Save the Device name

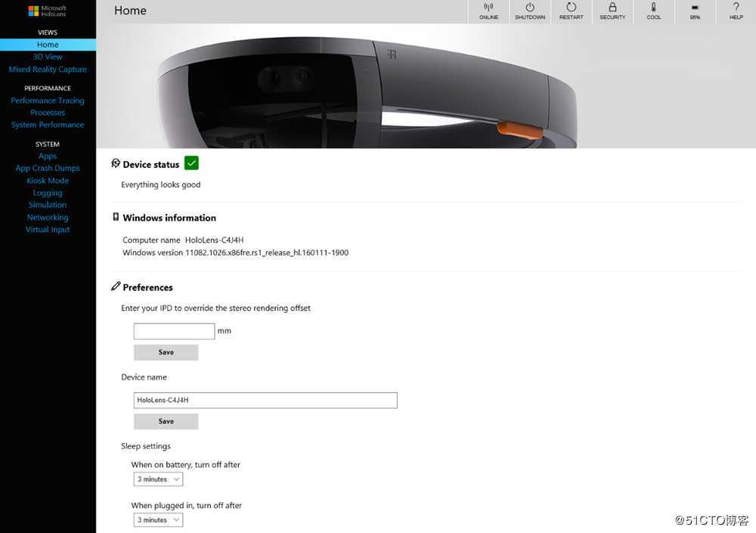point(166,422)
